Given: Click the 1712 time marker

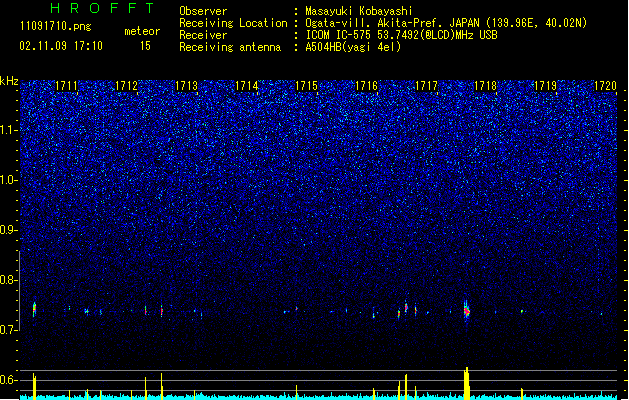Looking at the screenshot, I should coord(126,86).
